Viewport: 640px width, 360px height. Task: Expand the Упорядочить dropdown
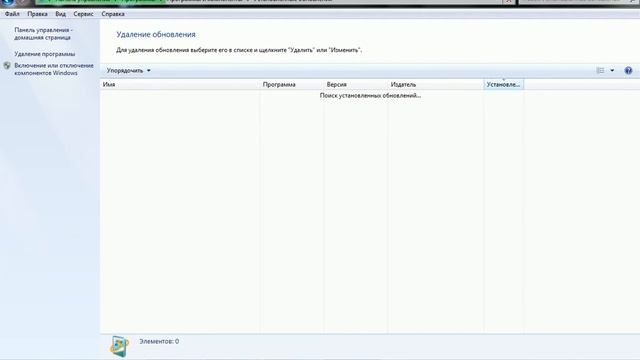pyautogui.click(x=129, y=71)
